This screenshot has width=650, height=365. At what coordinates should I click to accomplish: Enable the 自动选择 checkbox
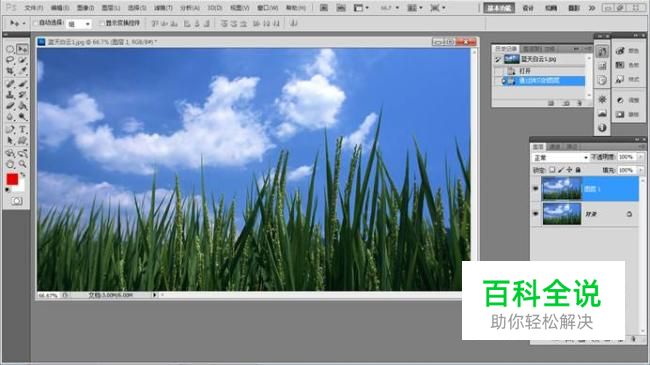tap(35, 23)
